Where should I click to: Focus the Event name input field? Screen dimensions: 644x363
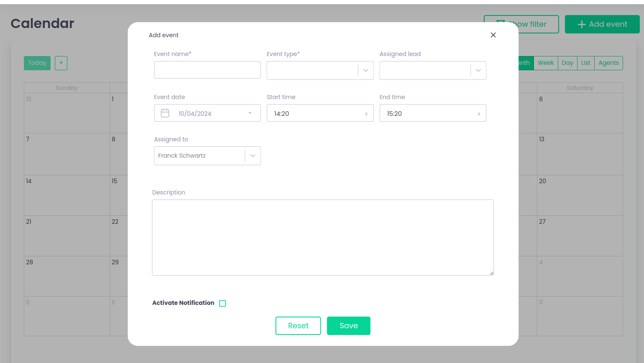tap(207, 70)
